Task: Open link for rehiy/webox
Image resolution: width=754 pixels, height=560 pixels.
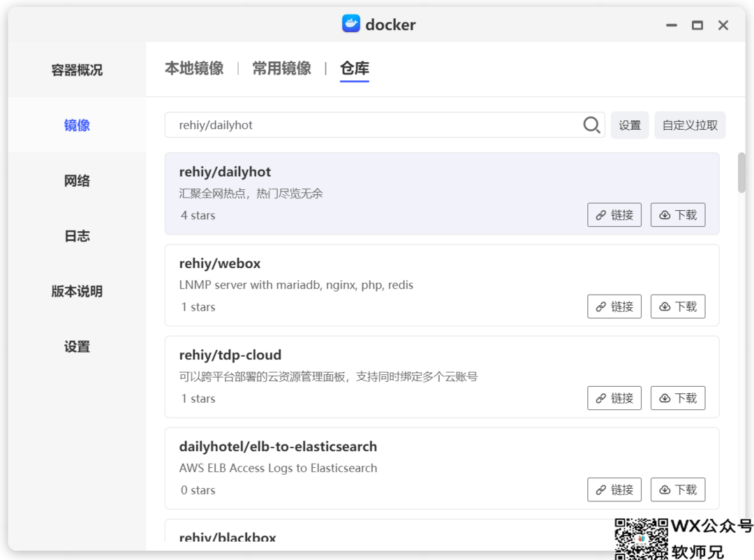Action: point(614,307)
